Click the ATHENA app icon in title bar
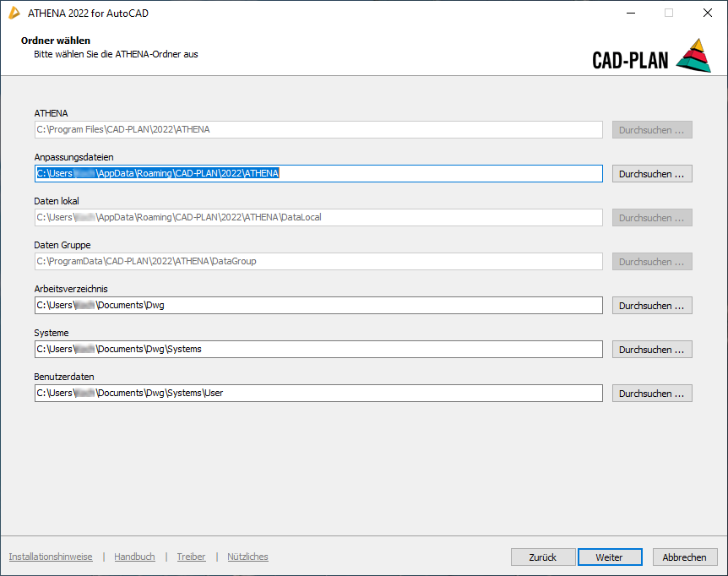Viewport: 728px width, 576px height. coord(14,14)
